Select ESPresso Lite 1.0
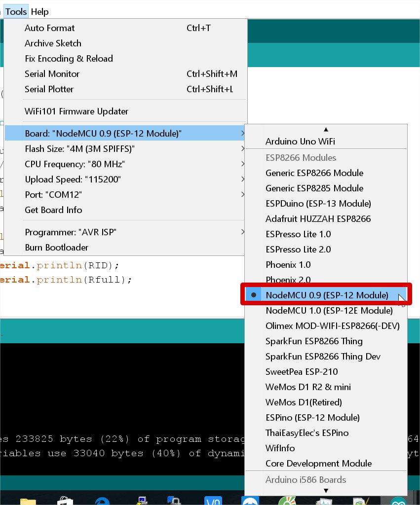Screen dimensions: 420x505 (x=326, y=234)
